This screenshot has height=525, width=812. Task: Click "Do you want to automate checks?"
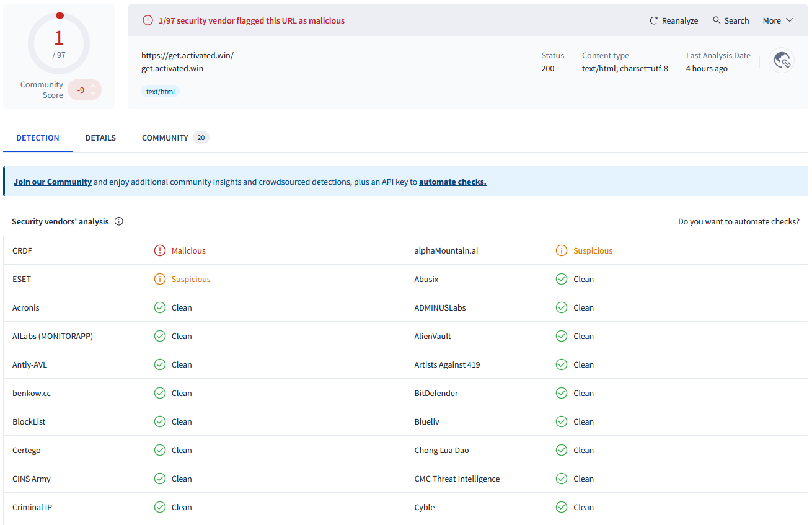tap(738, 221)
